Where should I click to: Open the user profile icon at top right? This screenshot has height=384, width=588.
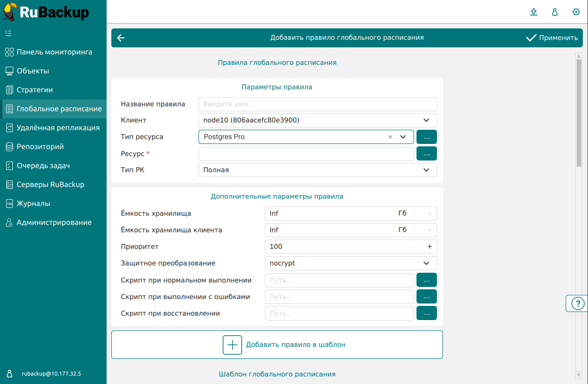554,12
